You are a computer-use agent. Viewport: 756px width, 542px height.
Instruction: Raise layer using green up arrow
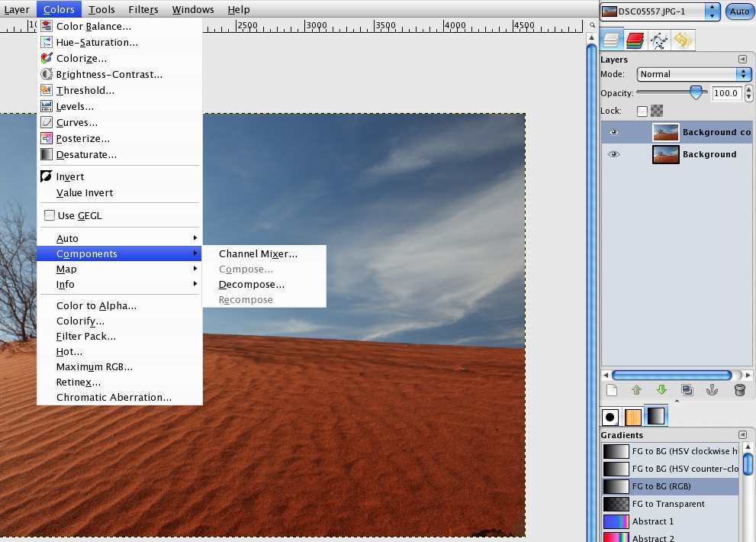point(636,390)
